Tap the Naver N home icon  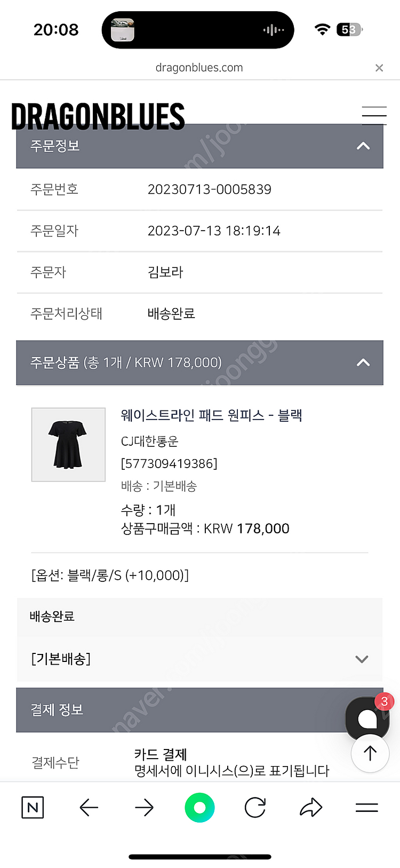(33, 807)
